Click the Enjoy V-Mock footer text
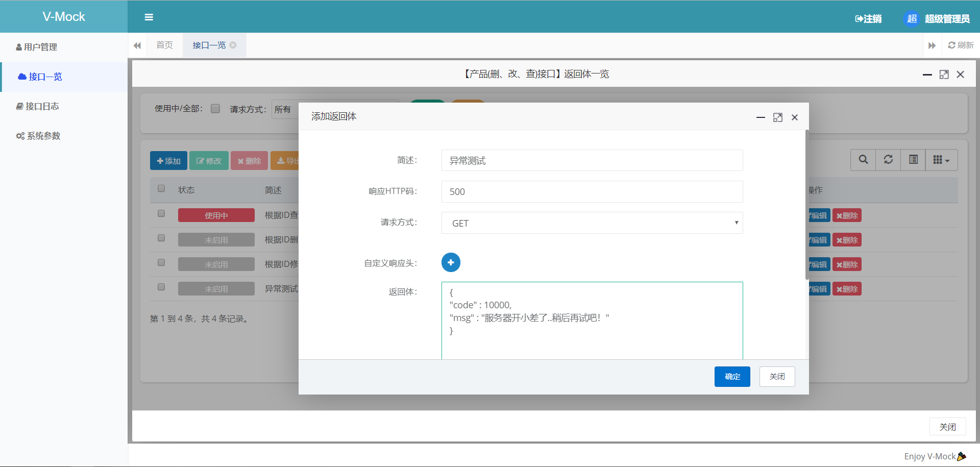 click(x=930, y=456)
